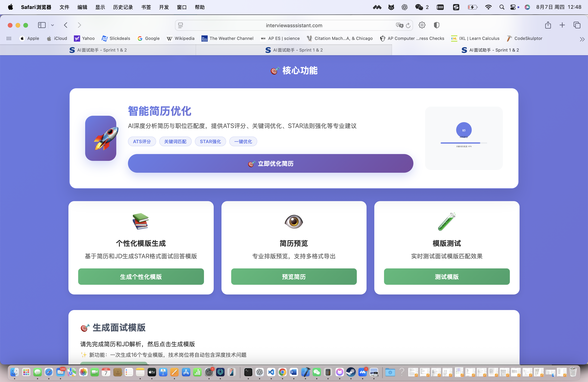Screen dimensions: 588x382
Task: Switch to the first AI面试助手 tab
Action: pos(98,50)
